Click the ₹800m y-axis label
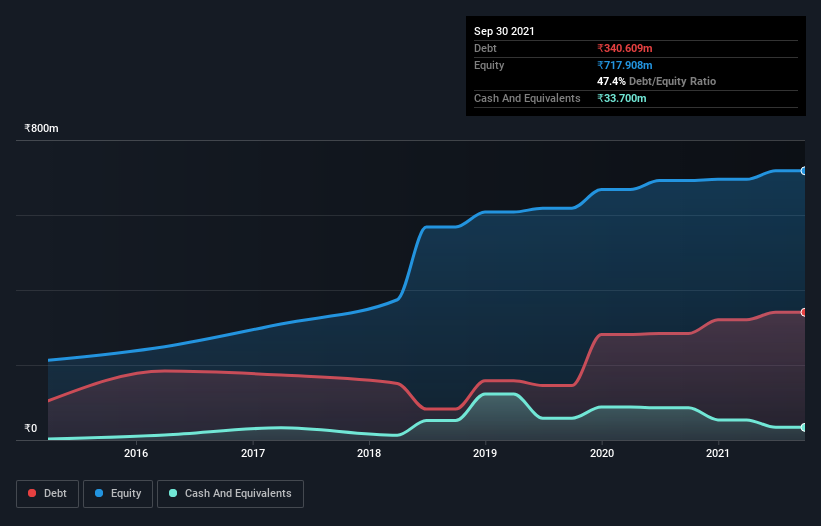 point(41,128)
